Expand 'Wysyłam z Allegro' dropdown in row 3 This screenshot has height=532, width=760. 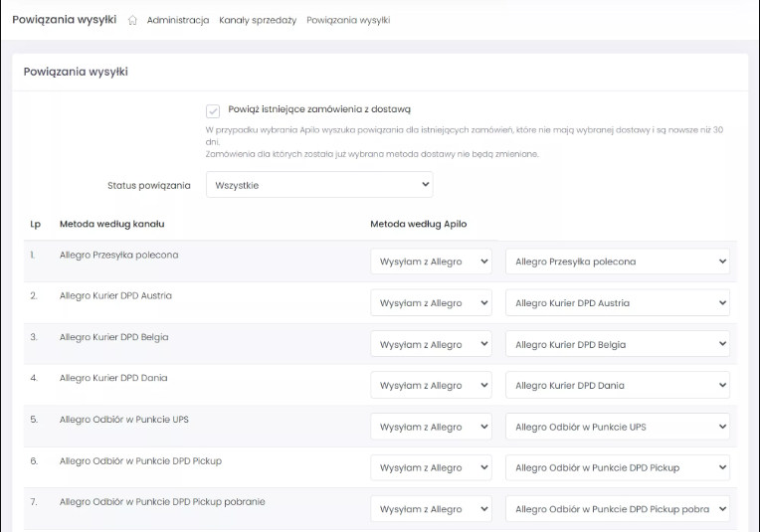coord(432,344)
